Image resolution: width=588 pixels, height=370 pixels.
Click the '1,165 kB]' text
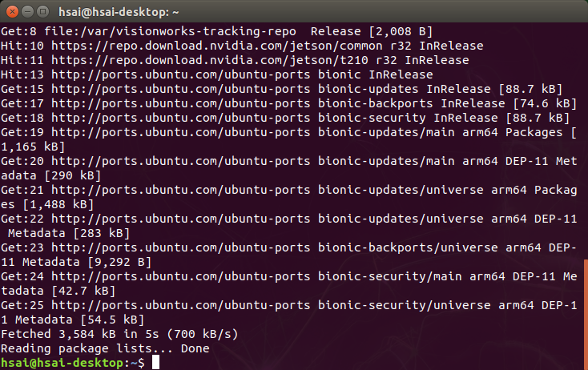pyautogui.click(x=33, y=147)
